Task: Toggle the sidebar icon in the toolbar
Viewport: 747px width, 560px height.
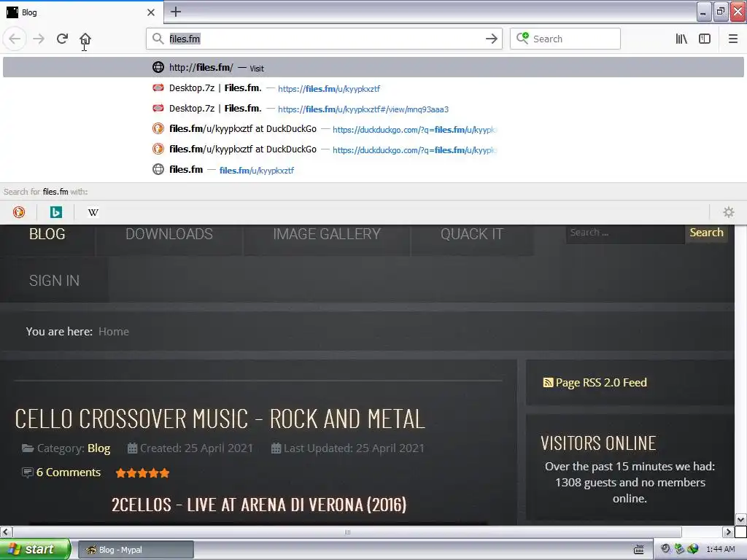Action: [705, 39]
